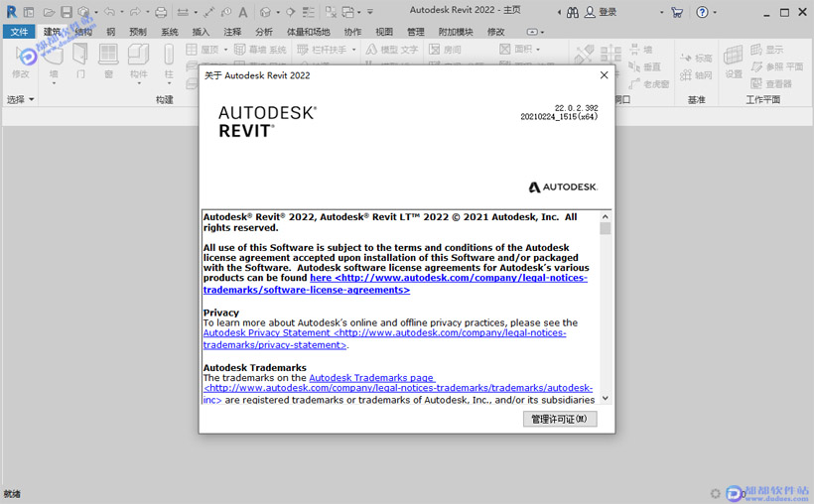The image size is (814, 504).
Task: Select the Aligned Dimension tool icon
Action: click(209, 12)
